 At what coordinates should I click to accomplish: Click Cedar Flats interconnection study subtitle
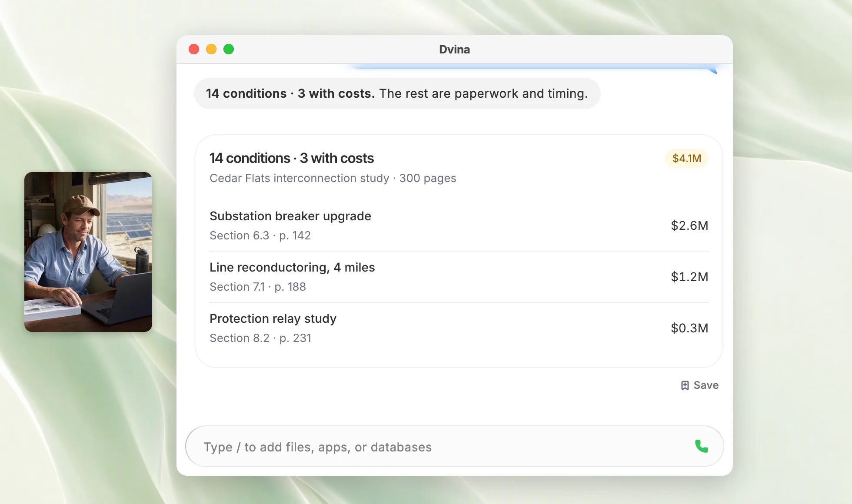(x=333, y=178)
